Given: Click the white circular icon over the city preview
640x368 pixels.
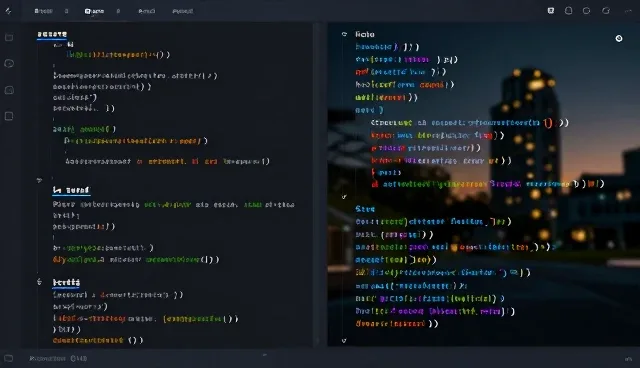Looking at the screenshot, I should [x=619, y=38].
